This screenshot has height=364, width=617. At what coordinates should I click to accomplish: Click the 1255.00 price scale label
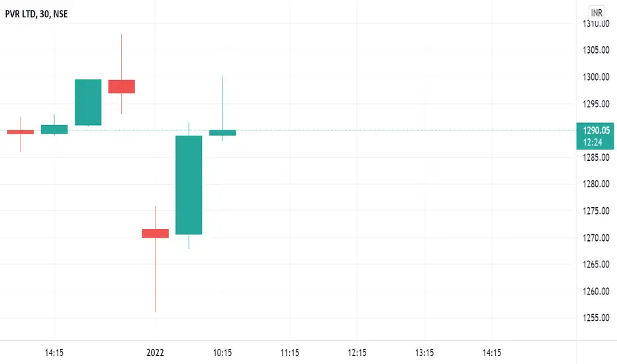[596, 318]
